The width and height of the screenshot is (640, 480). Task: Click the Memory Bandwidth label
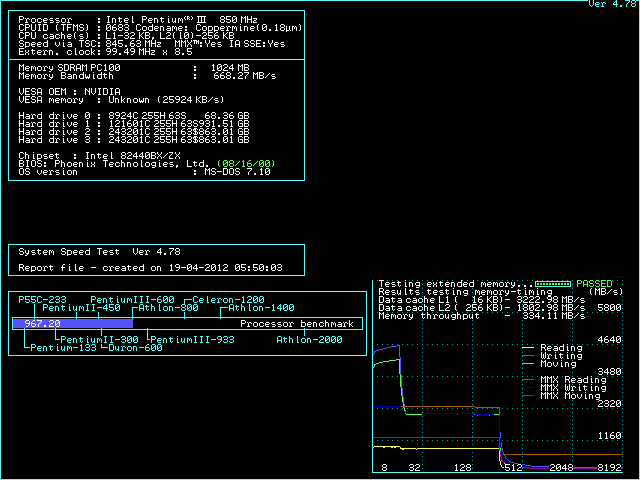click(x=66, y=76)
